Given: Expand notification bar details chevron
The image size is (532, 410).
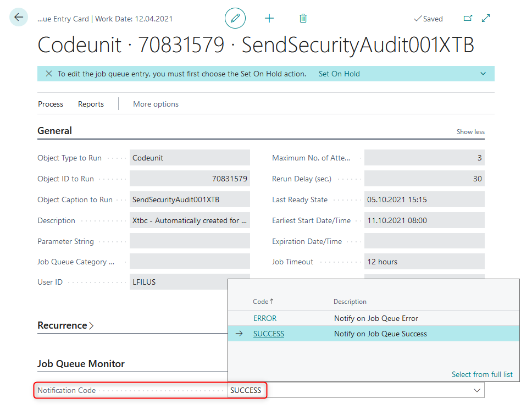Looking at the screenshot, I should click(483, 74).
